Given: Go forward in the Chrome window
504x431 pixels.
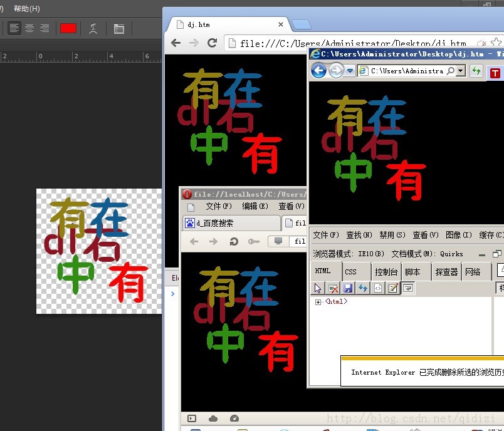Looking at the screenshot, I should tap(194, 43).
